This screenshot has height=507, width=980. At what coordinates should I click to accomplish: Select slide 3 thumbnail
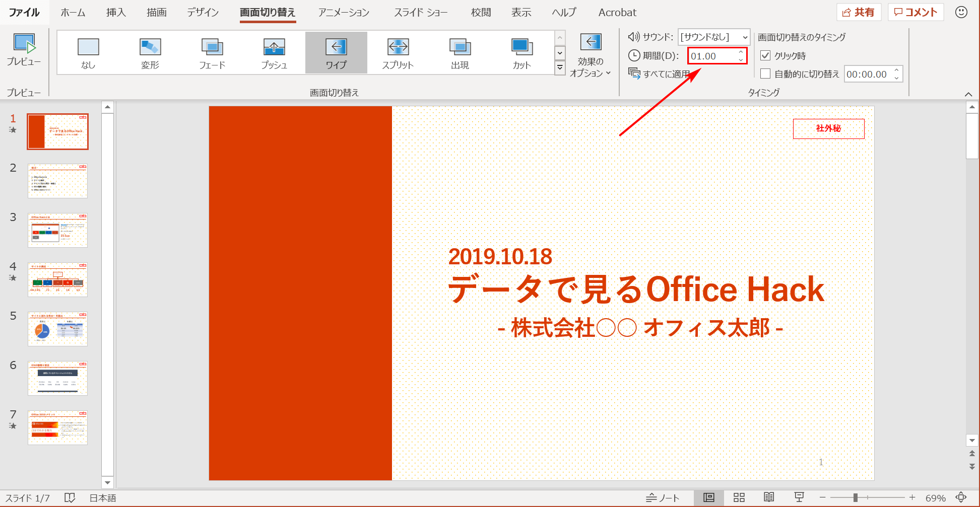tap(57, 230)
